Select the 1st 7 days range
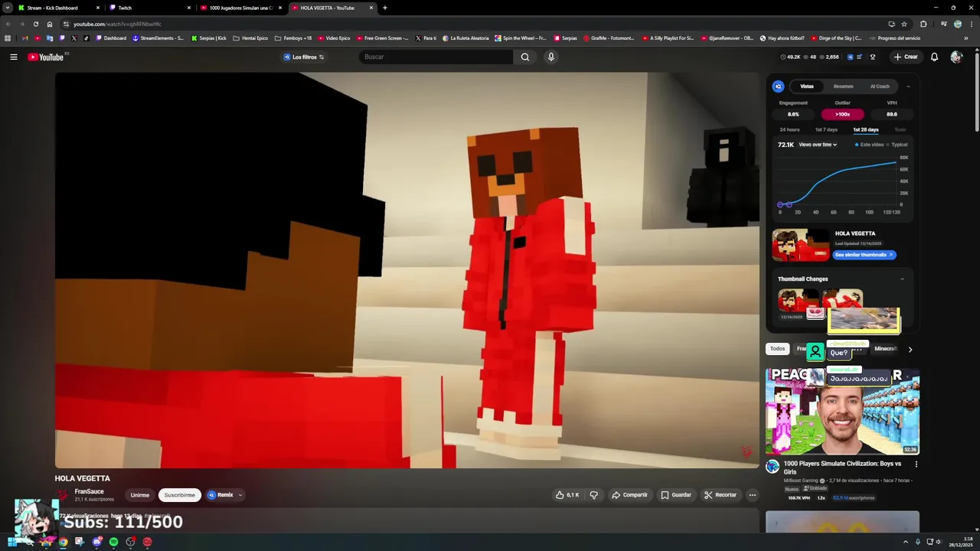The width and height of the screenshot is (980, 551). click(x=826, y=130)
